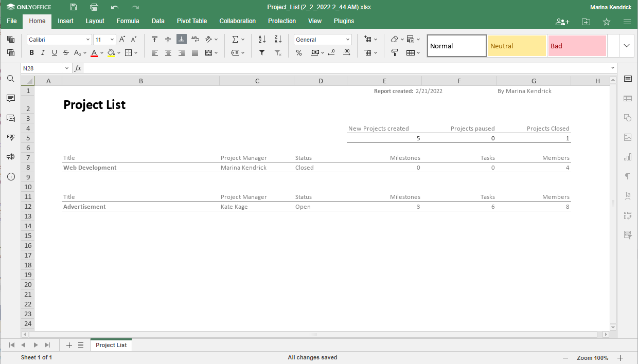Apply the Neutral cell style
This screenshot has height=364, width=638.
coord(517,46)
